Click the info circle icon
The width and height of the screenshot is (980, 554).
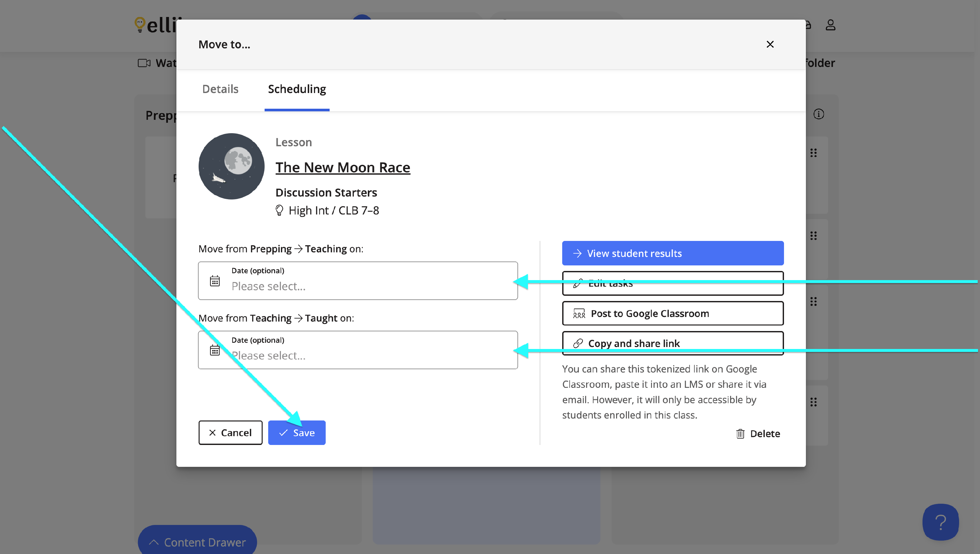(818, 114)
